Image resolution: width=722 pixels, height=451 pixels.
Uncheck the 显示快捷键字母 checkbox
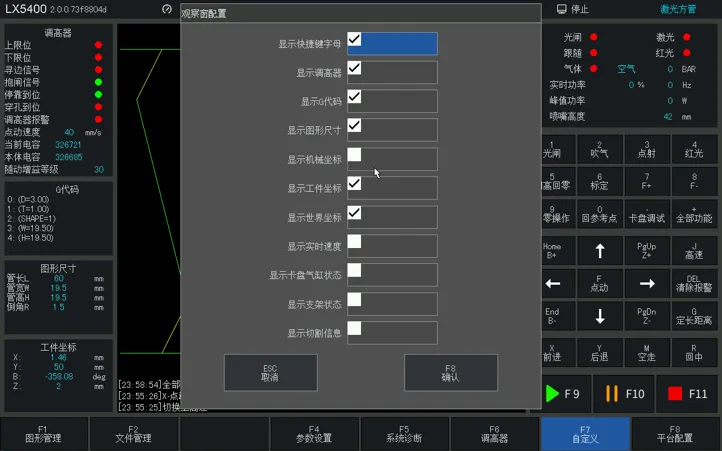[x=354, y=39]
